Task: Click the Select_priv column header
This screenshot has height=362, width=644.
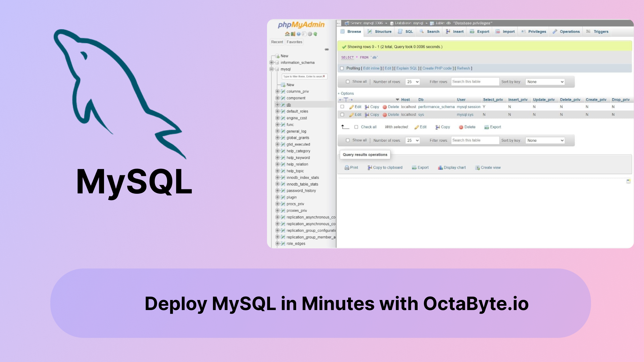Action: tap(493, 100)
